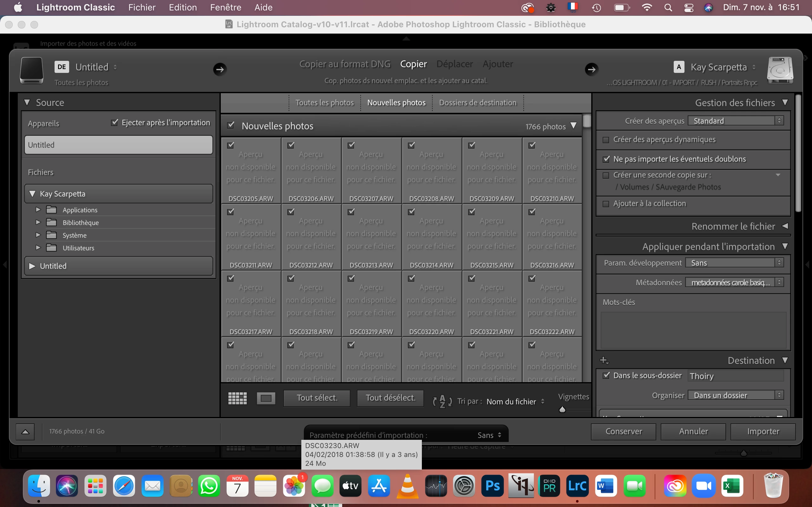
Task: Enable Créer des aperçus dynamiques
Action: (x=606, y=140)
